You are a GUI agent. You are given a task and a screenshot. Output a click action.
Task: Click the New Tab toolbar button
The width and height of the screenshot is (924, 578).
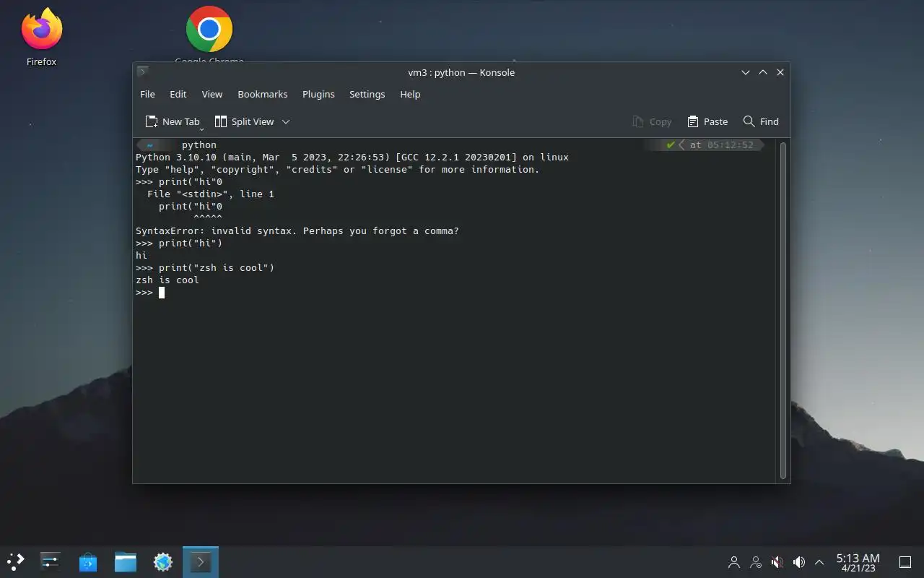pos(172,121)
